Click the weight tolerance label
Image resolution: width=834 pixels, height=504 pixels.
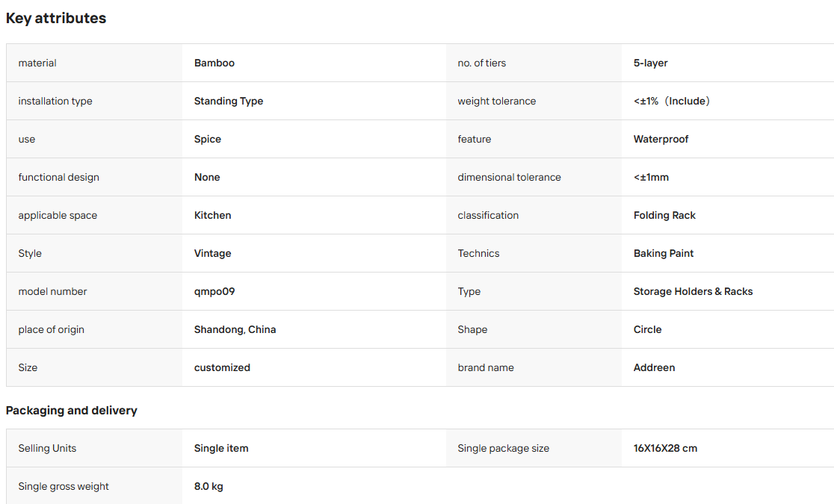497,101
